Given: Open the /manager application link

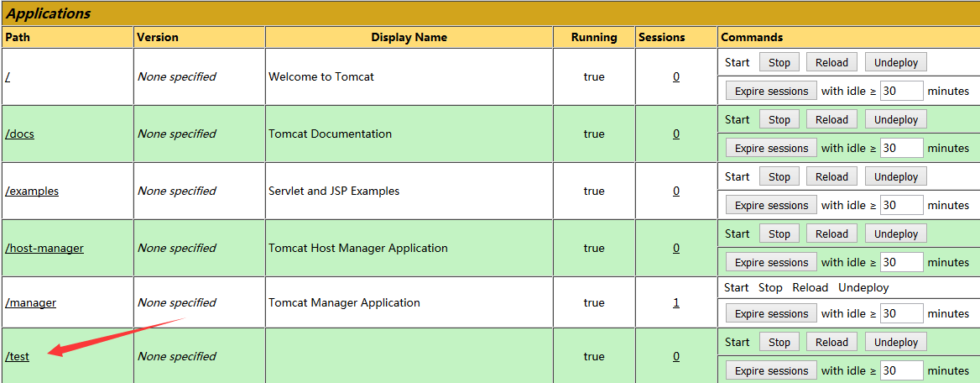Looking at the screenshot, I should [x=30, y=302].
